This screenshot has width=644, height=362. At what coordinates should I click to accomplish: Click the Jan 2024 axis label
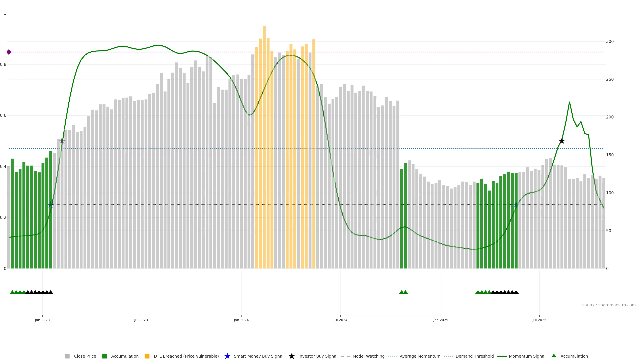click(x=241, y=320)
